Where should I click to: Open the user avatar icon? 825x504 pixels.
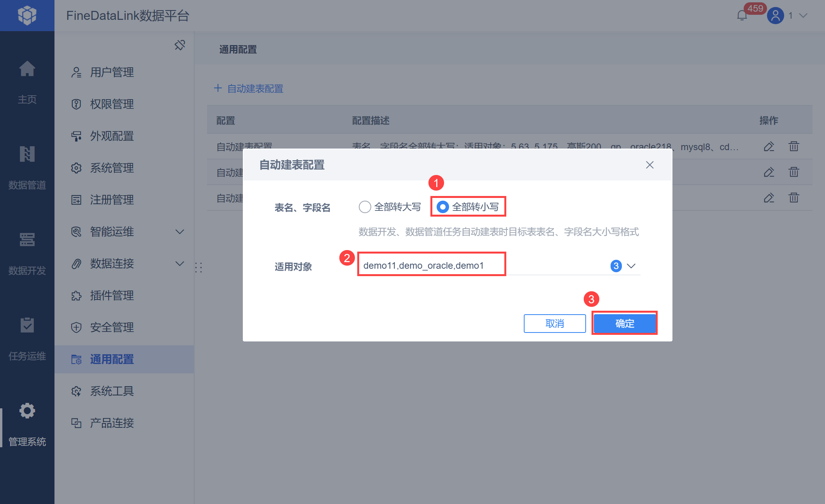(775, 16)
